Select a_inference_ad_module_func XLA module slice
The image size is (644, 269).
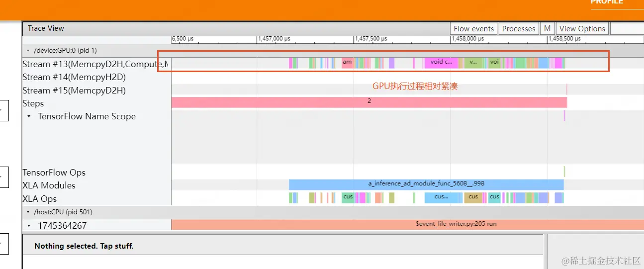[x=426, y=184]
